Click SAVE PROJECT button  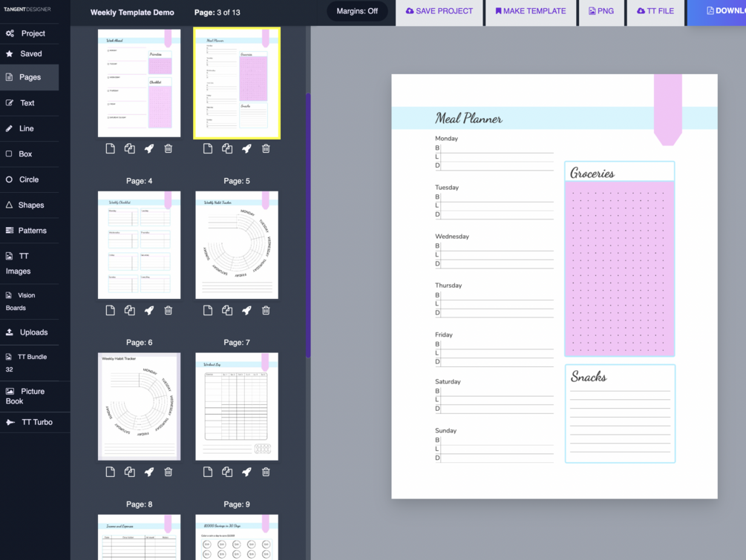coord(439,11)
